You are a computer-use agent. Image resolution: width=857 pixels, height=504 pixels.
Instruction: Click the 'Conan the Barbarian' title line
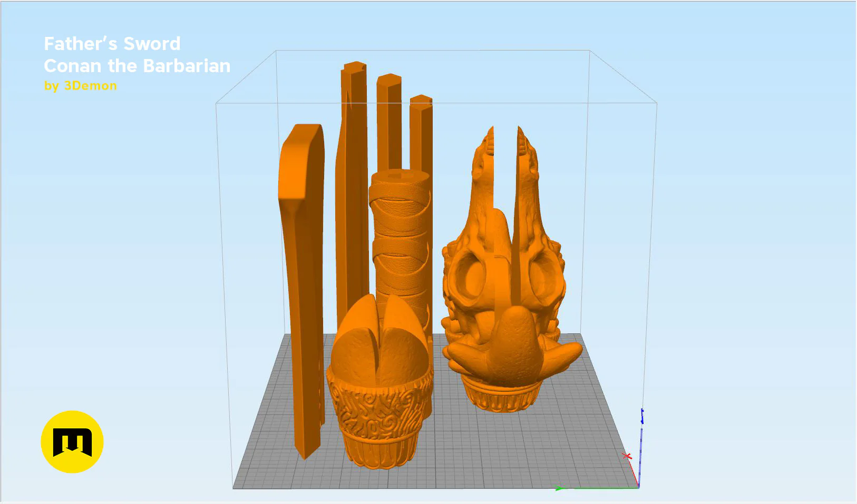pos(137,66)
